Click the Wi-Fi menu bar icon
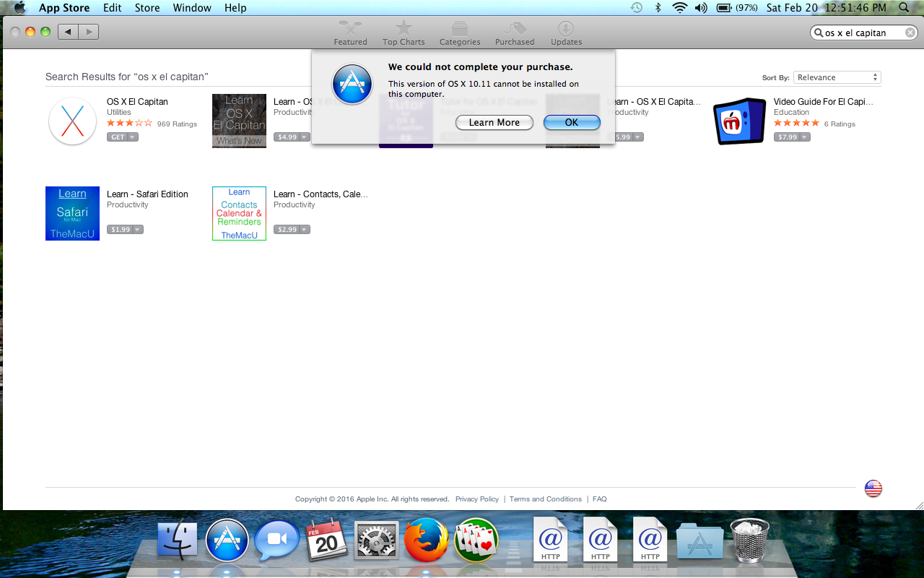Screen dimensions: 924x578 click(679, 8)
